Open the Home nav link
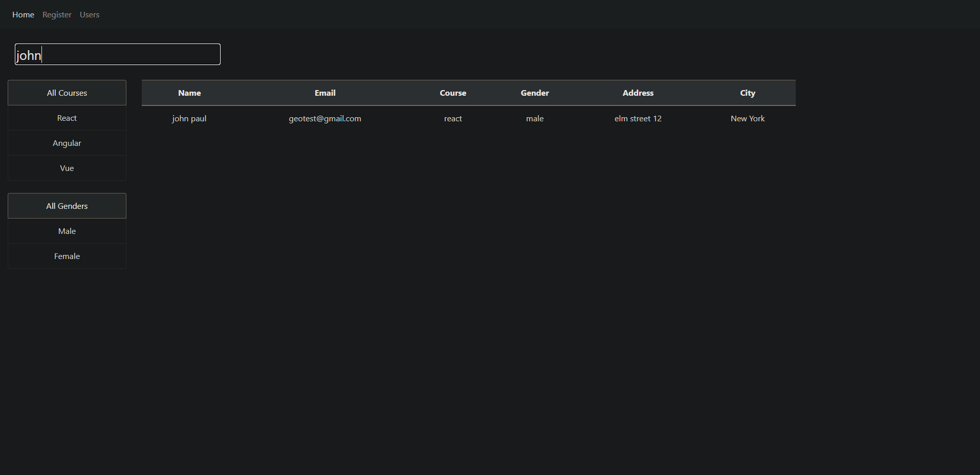The height and width of the screenshot is (475, 980). click(x=23, y=15)
